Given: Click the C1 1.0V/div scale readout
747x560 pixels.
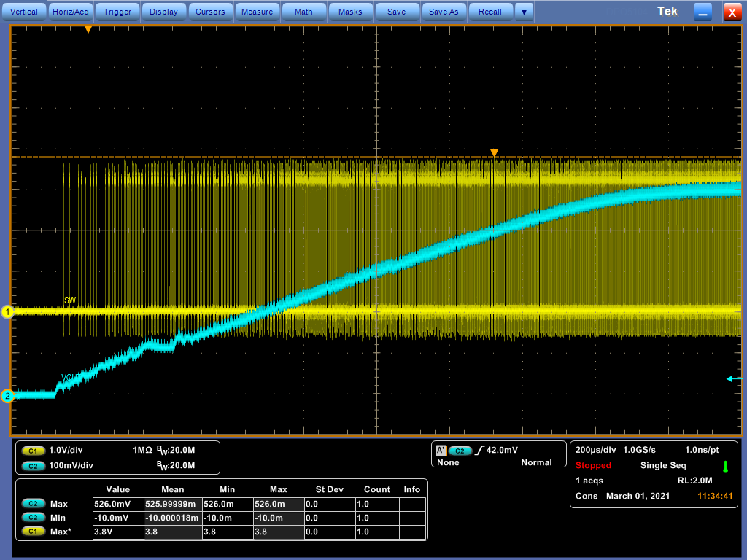Looking at the screenshot, I should (x=66, y=451).
